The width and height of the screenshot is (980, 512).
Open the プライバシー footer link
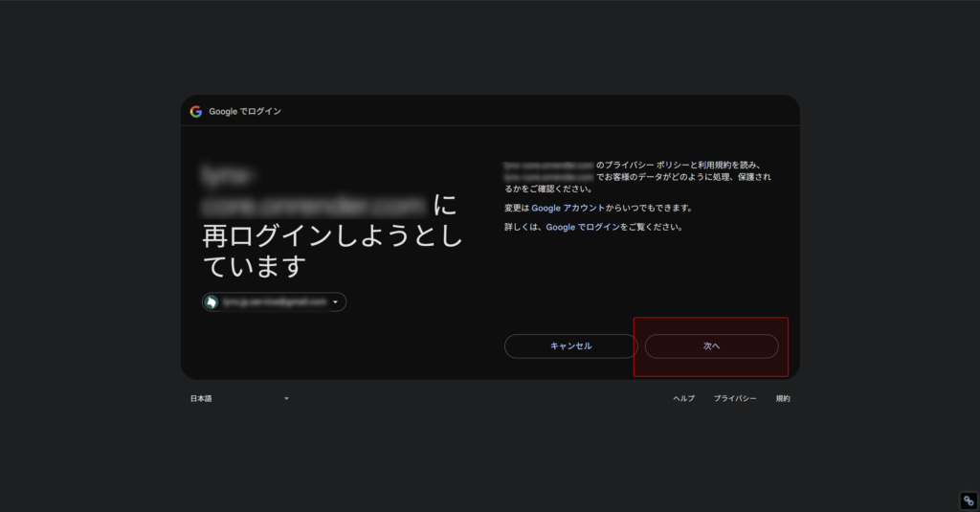[x=735, y=398]
